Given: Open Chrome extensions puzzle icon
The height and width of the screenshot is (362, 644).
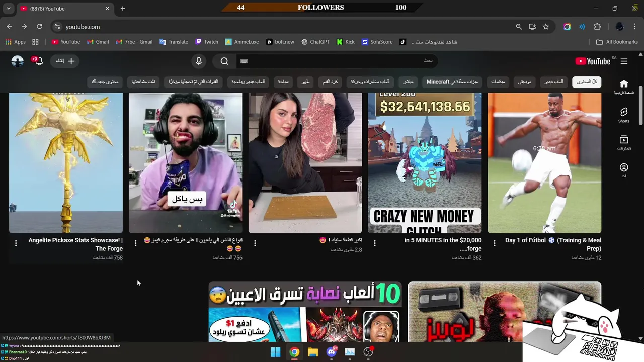Looking at the screenshot, I should click(598, 27).
